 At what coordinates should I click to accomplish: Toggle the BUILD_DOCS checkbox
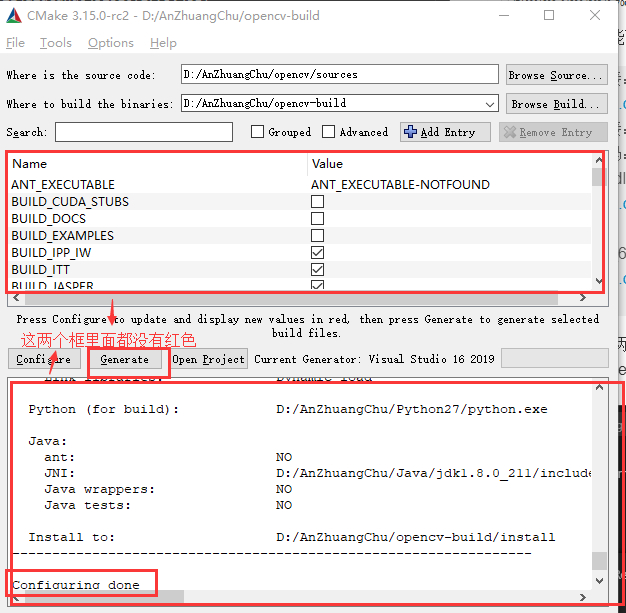click(x=317, y=219)
